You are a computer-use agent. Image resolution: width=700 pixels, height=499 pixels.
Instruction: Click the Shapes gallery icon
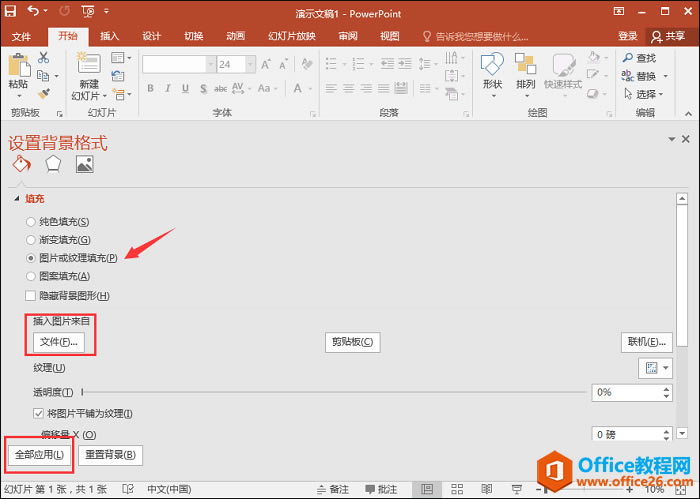click(x=491, y=65)
